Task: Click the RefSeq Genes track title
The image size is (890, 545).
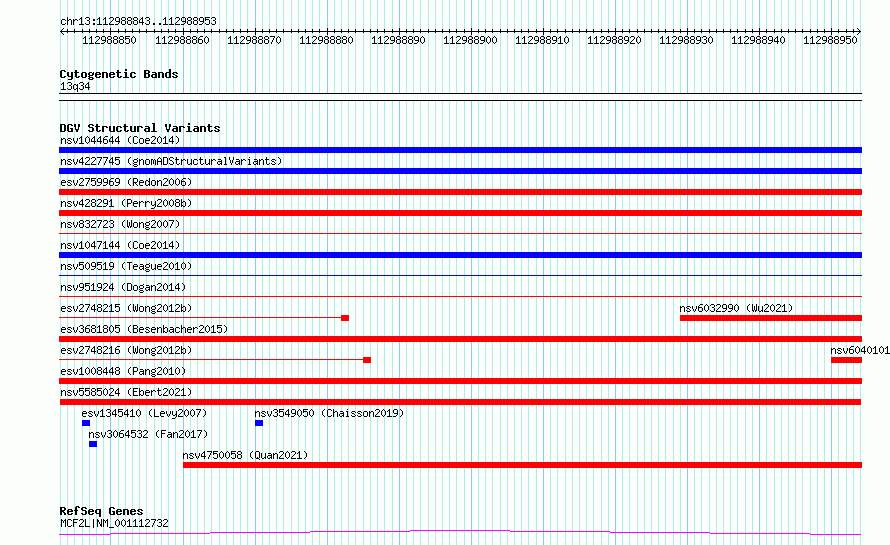Action: click(101, 511)
